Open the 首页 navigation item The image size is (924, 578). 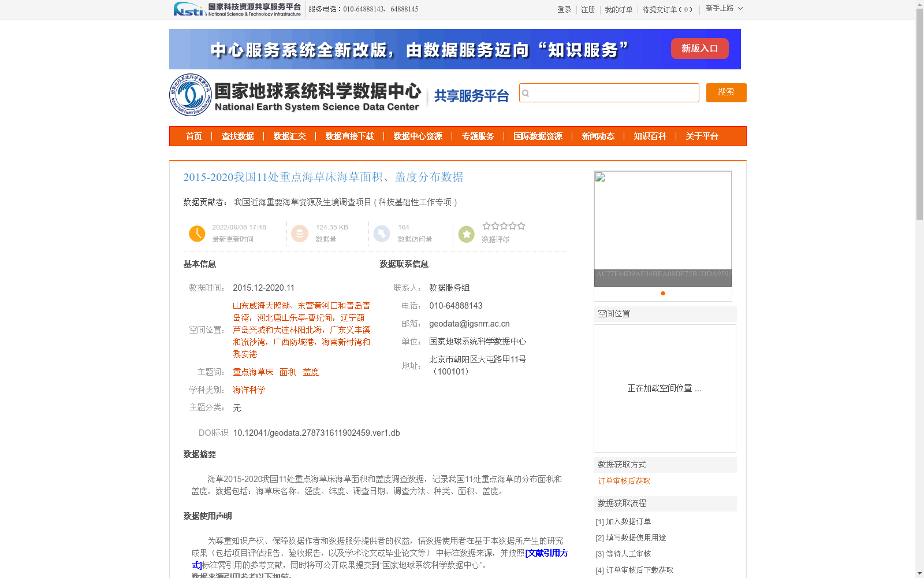pyautogui.click(x=193, y=136)
